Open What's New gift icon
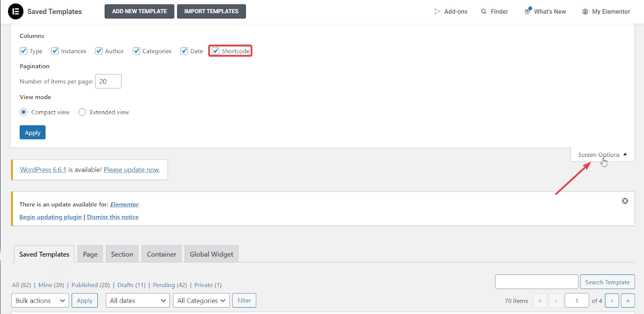The height and width of the screenshot is (314, 644). (x=528, y=11)
